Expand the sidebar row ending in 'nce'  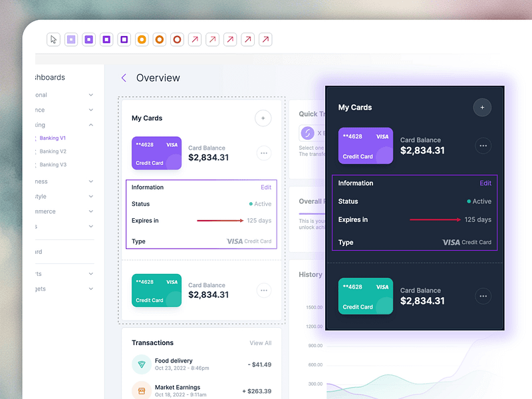[x=91, y=110]
